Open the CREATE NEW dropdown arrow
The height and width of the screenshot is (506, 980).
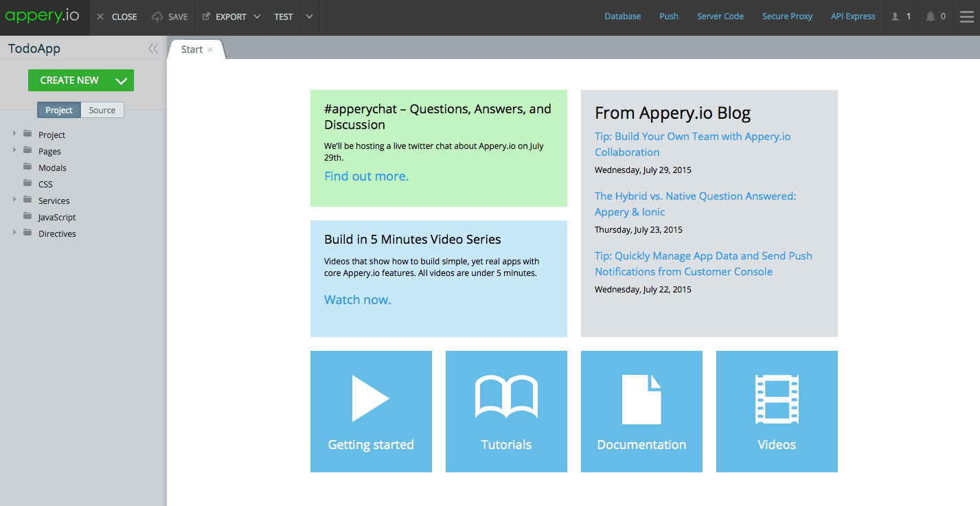[x=122, y=80]
